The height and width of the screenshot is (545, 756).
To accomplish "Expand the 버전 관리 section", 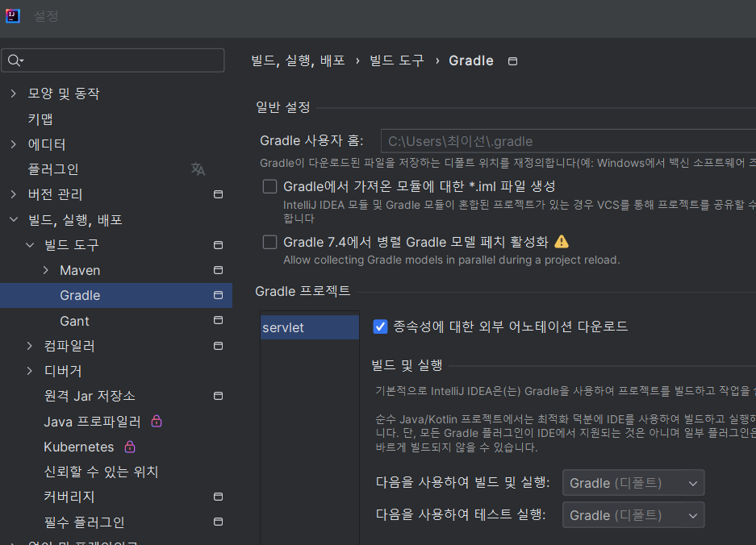I will tap(14, 194).
